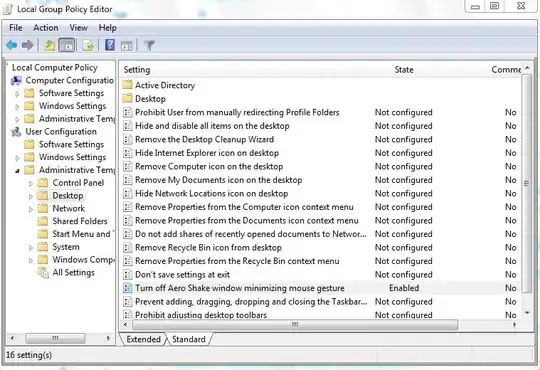Click scroll-down arrow of settings list
Viewport: 540px width, 370px height.
coord(527,313)
